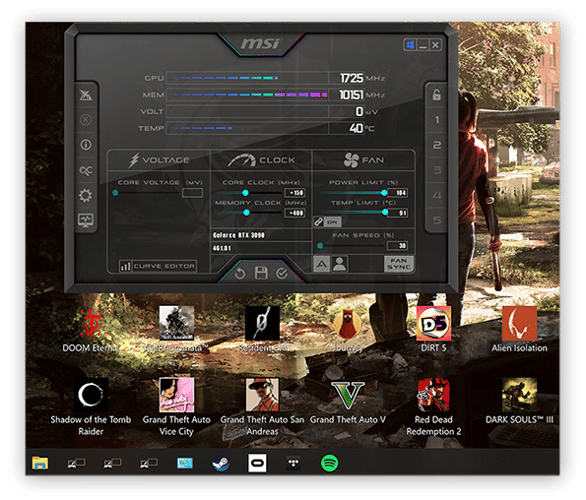The height and width of the screenshot is (500, 586).
Task: Open the Curve Editor
Action: [x=158, y=266]
